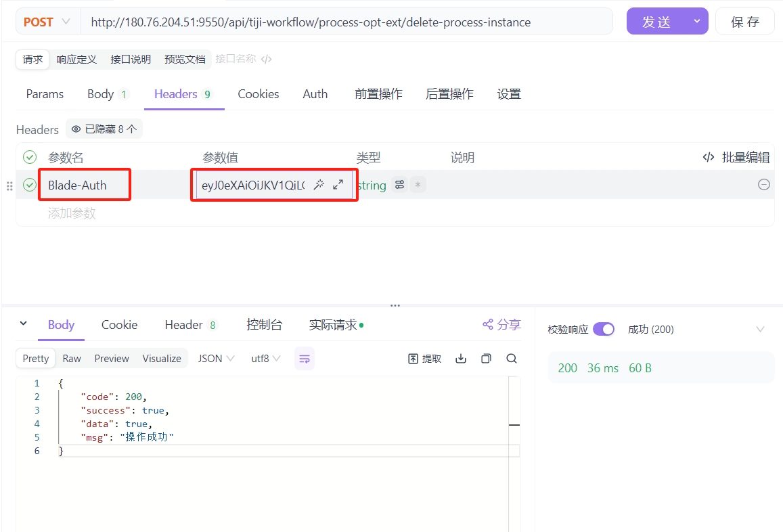Click the code icon beside 接口名称
This screenshot has width=783, height=532.
266,60
